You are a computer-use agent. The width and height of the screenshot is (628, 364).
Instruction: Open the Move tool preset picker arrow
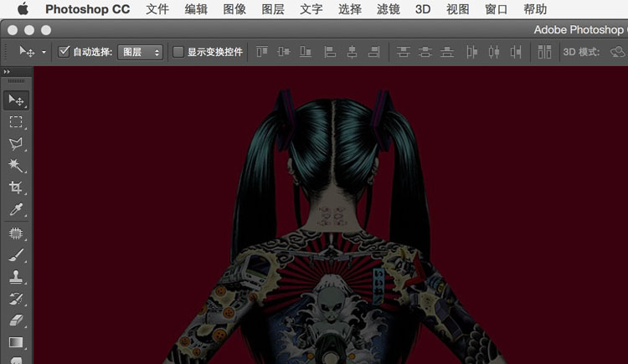44,52
